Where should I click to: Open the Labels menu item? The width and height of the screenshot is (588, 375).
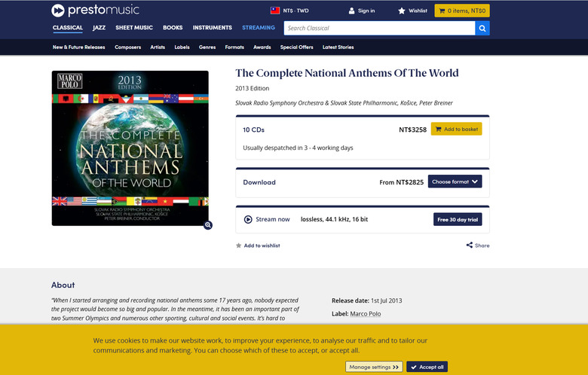[x=182, y=47]
